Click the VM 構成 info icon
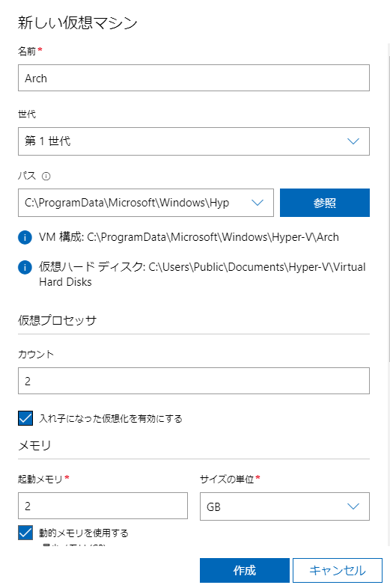 25,237
